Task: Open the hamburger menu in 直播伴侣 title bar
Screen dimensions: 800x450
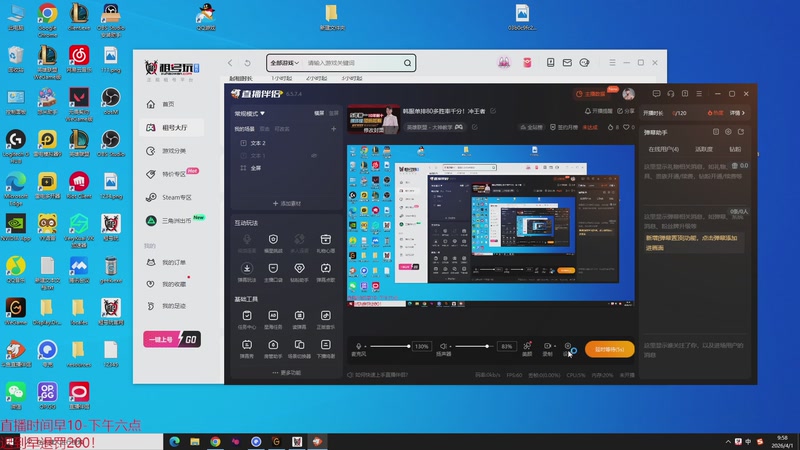Action: point(699,94)
